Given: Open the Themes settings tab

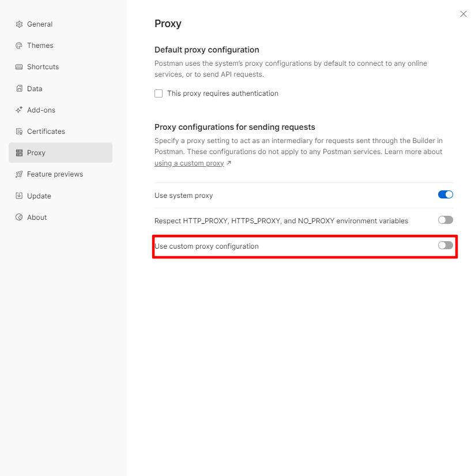Looking at the screenshot, I should (x=40, y=46).
